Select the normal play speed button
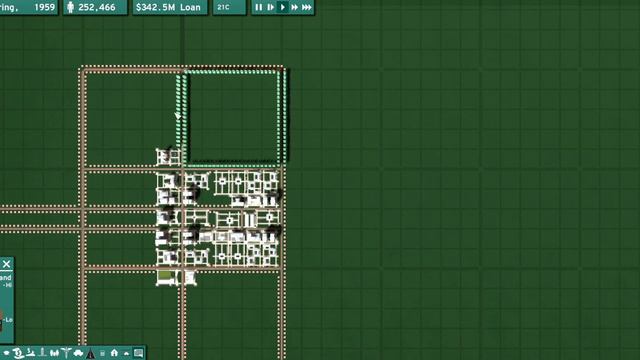Viewport: 640px width, 360px height. (x=282, y=7)
